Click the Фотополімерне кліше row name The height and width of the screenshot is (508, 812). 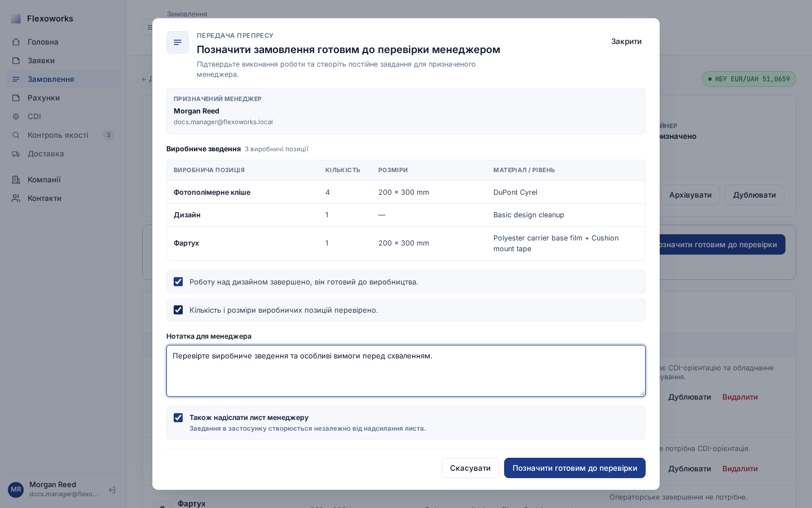[212, 192]
